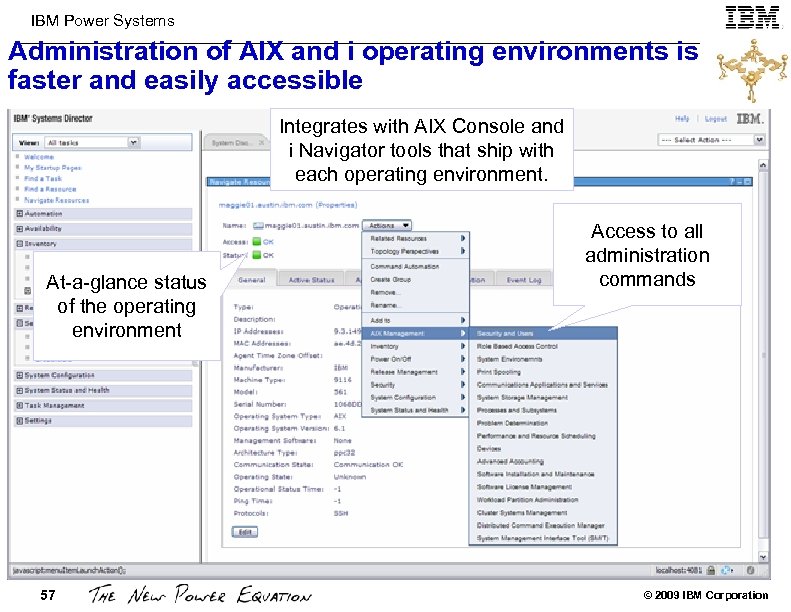Image resolution: width=791 pixels, height=612 pixels.
Task: Click the browser status bar lock icon
Action: [x=711, y=571]
